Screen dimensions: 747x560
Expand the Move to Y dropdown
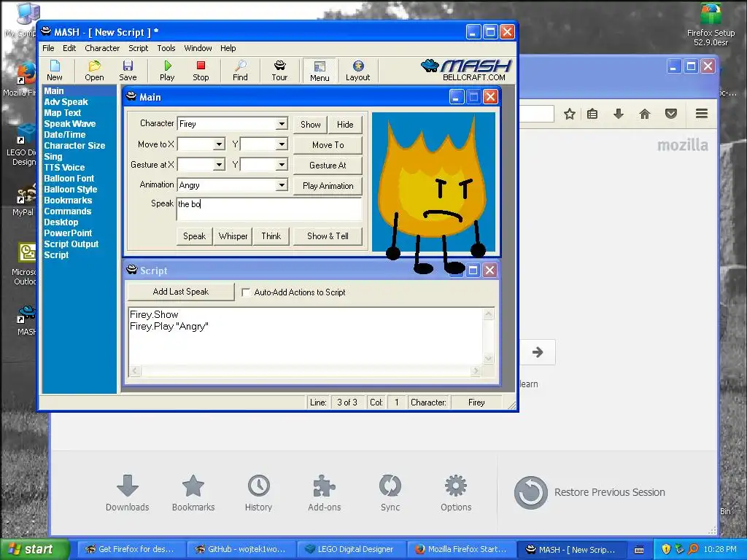pos(282,144)
